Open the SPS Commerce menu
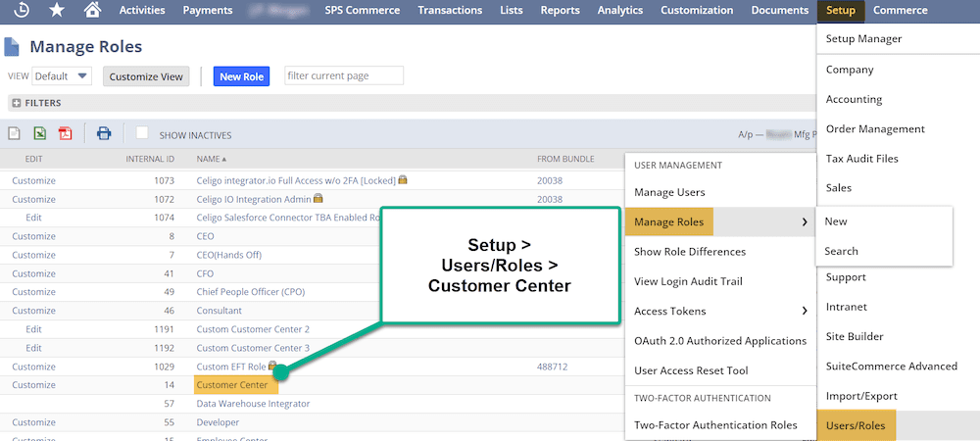980x441 pixels. pyautogui.click(x=363, y=11)
